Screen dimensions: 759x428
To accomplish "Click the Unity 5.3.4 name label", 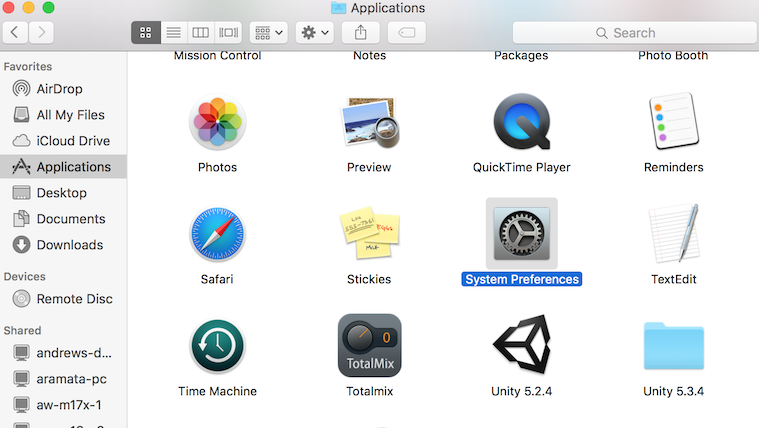I will [674, 391].
